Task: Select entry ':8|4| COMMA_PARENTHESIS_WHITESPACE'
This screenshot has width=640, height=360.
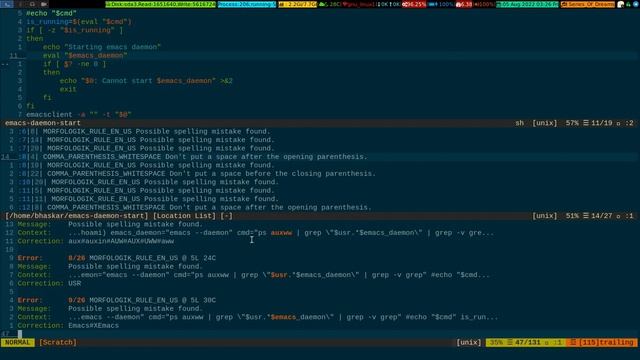Action: (193, 157)
